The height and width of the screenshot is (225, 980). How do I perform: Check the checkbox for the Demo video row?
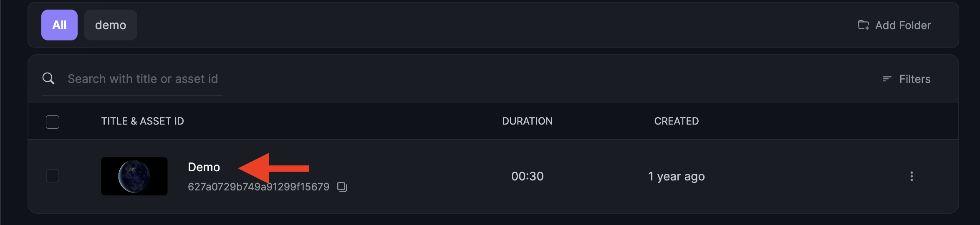tap(53, 176)
